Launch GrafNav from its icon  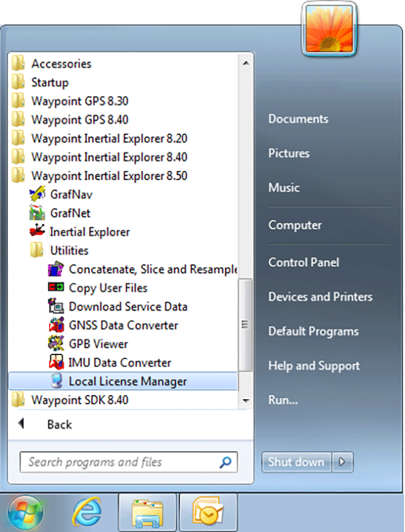point(37,194)
